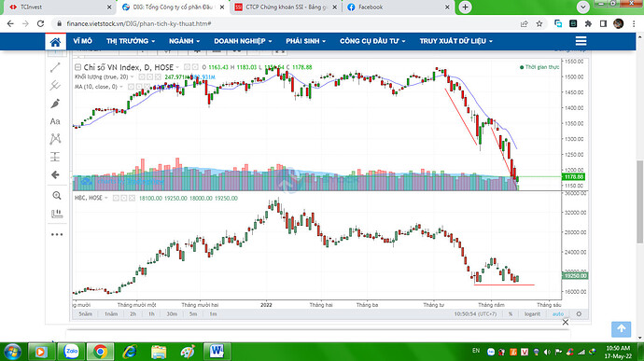Expand the Khối lượng (true, 20) dropdown arrow
Image resolution: width=644 pixels, height=361 pixels.
(133, 77)
